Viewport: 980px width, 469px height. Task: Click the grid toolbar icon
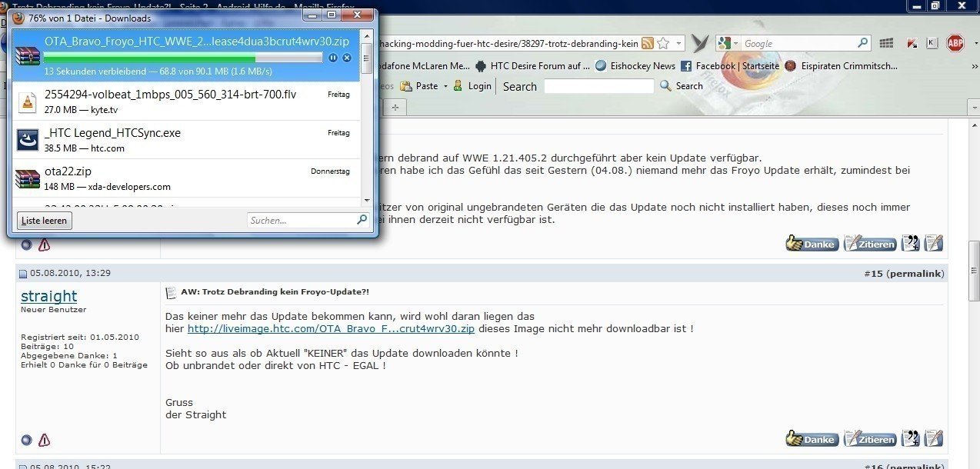coord(886,44)
